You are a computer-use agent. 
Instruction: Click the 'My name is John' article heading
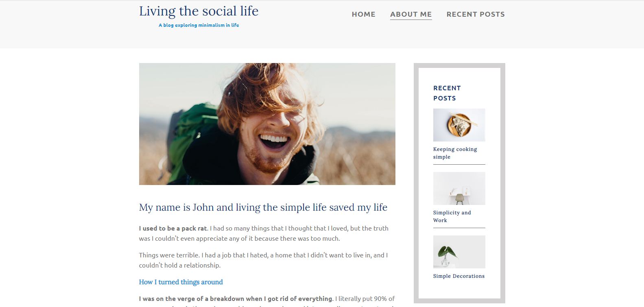click(x=263, y=207)
